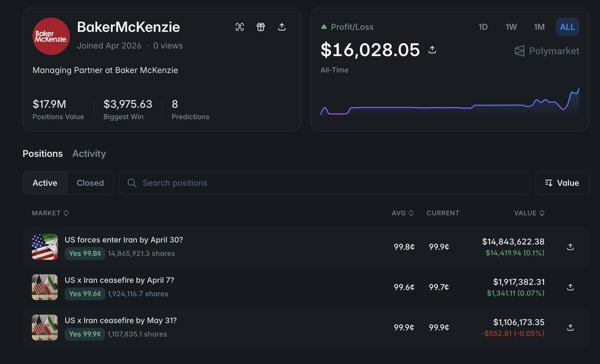Click the $1,106,173.35 value
Viewport: 600px width, 364px height.
pos(519,323)
